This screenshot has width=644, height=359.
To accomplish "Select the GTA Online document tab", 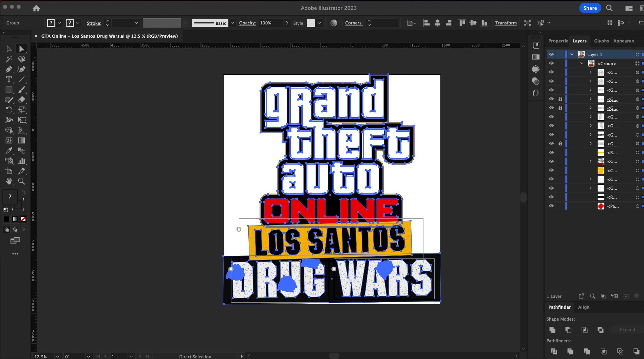I will pos(109,36).
